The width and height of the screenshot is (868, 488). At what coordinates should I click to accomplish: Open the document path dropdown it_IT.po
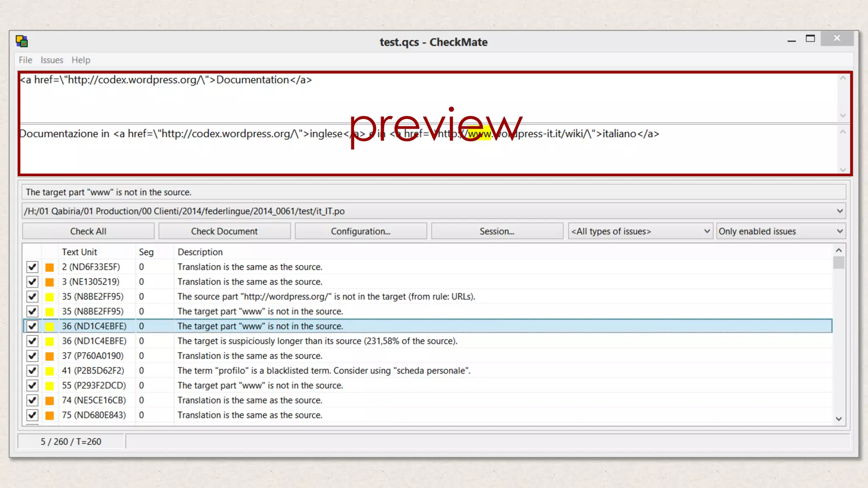839,211
